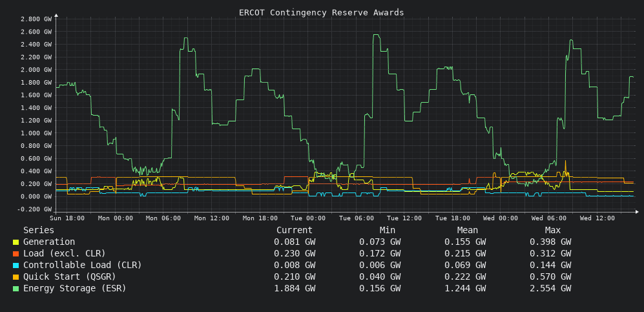This screenshot has height=312, width=644.
Task: Click Load current value 0.230 GW
Action: click(295, 254)
